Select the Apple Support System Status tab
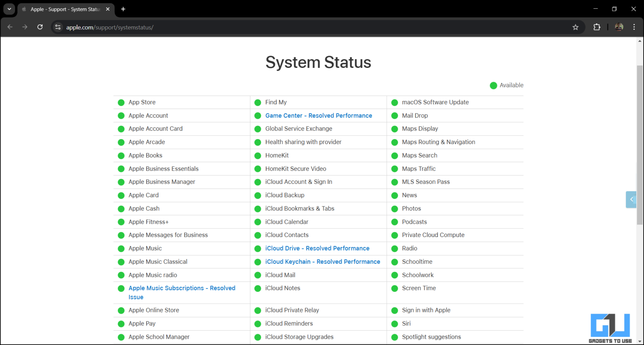The image size is (644, 345). tap(63, 9)
